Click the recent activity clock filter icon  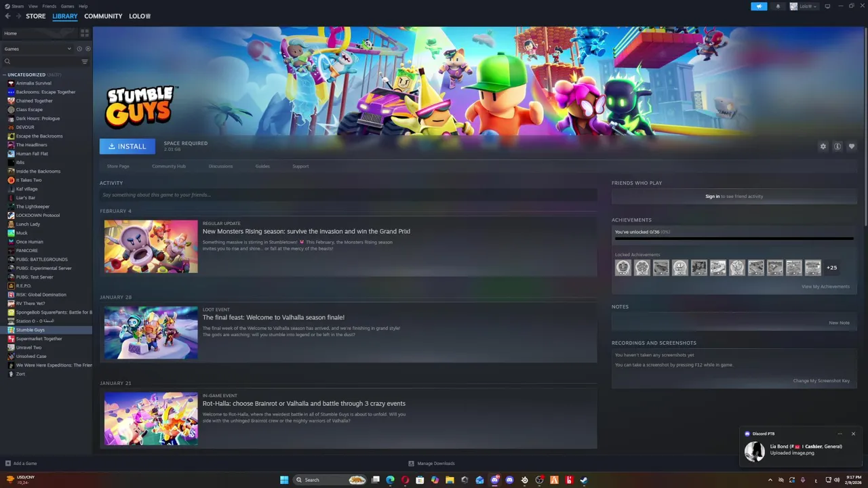79,49
